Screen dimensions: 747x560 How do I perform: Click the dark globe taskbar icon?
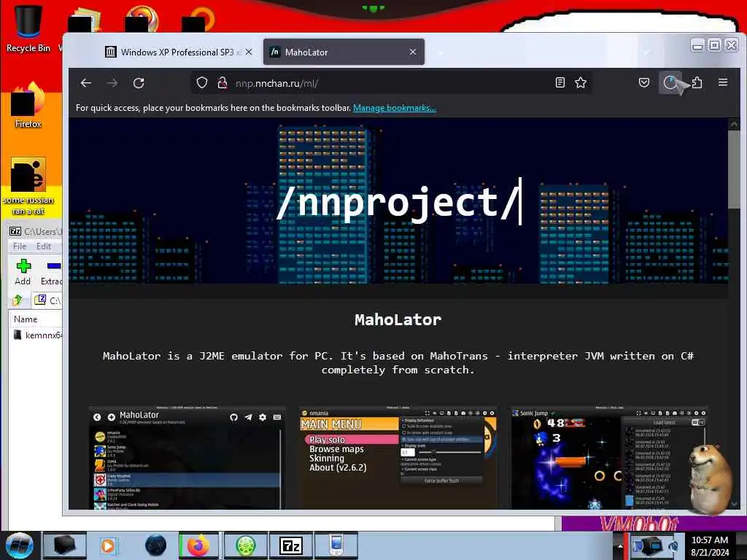[x=155, y=545]
